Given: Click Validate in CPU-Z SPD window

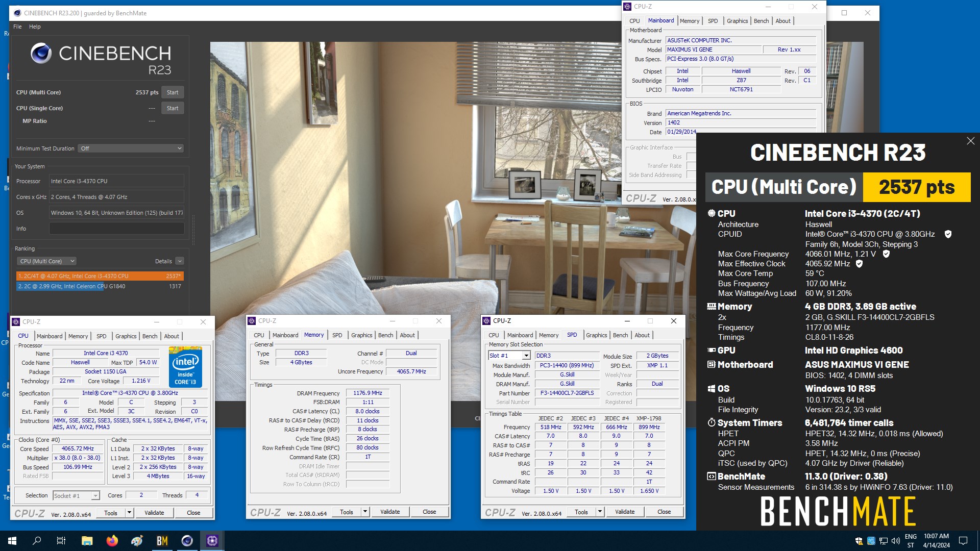Looking at the screenshot, I should pyautogui.click(x=625, y=512).
